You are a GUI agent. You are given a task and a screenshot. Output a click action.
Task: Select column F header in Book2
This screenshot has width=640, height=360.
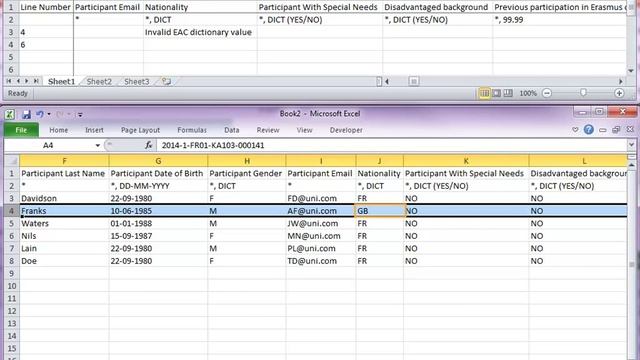point(64,161)
